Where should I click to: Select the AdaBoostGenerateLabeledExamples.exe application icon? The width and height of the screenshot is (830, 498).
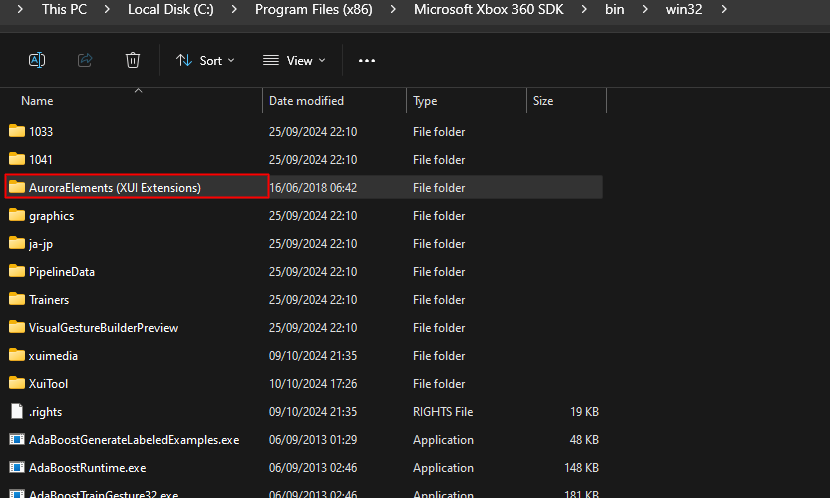click(x=17, y=439)
